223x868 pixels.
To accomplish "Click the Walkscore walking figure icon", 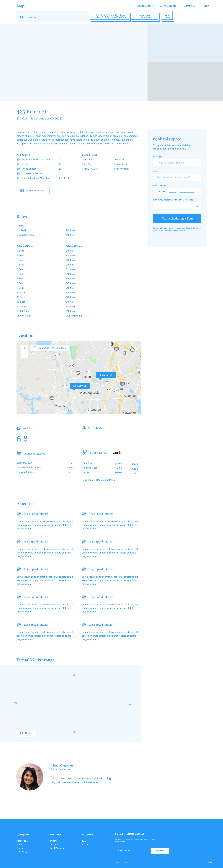I will (18, 428).
